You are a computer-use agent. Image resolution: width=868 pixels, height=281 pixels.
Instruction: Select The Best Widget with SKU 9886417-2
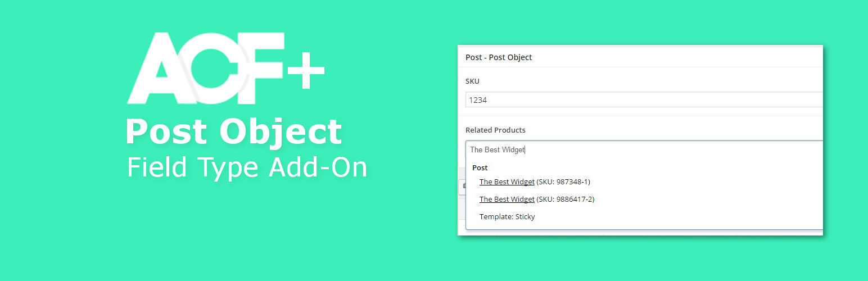[537, 200]
